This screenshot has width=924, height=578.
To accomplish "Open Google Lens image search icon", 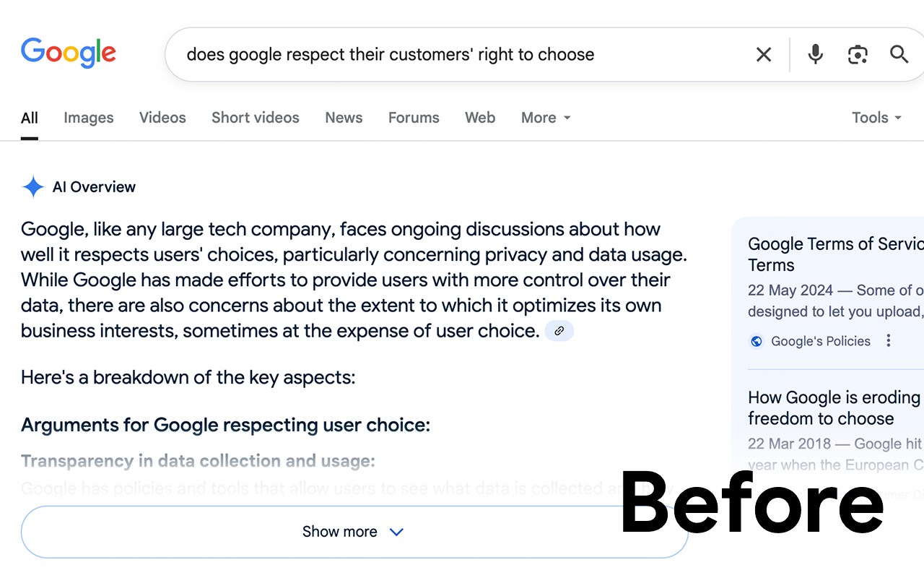I will pos(857,54).
